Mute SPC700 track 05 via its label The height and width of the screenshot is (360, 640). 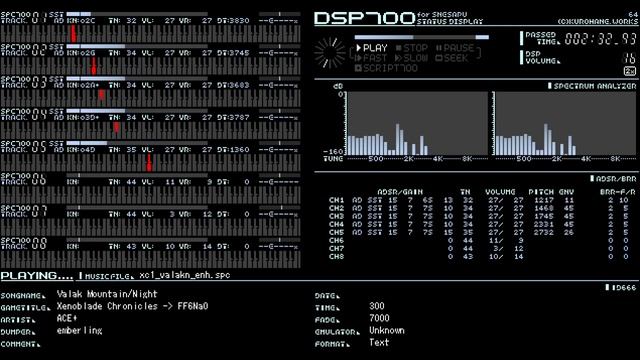24,147
